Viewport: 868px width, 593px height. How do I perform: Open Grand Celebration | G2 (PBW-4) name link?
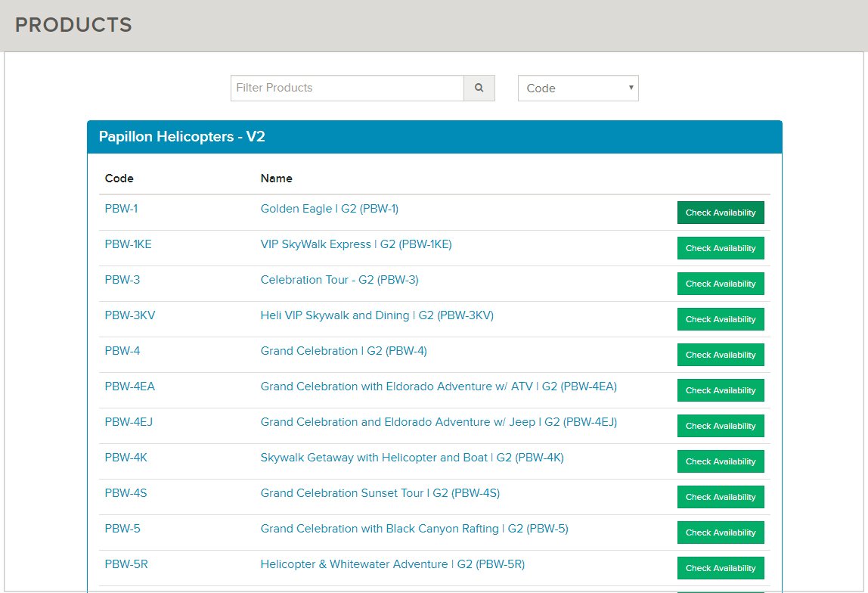343,351
